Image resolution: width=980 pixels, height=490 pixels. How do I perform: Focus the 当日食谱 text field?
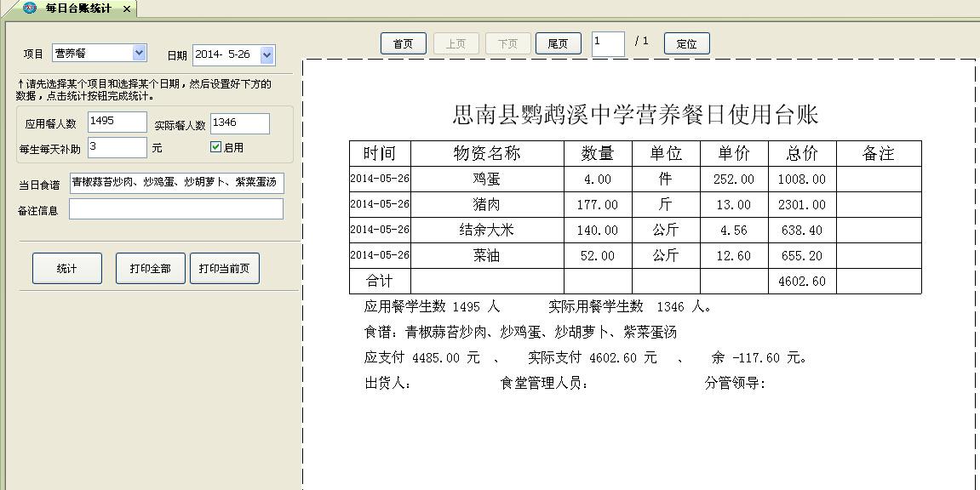point(176,183)
